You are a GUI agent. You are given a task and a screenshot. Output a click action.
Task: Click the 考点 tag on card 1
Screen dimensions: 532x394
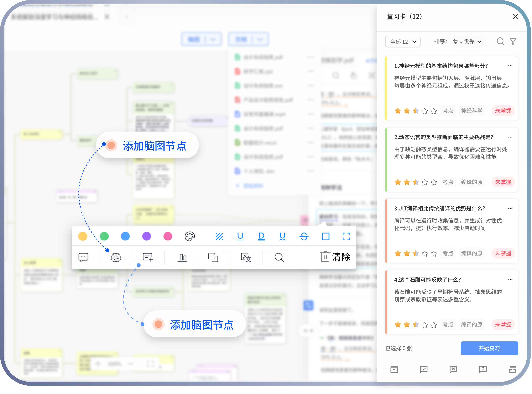point(448,111)
